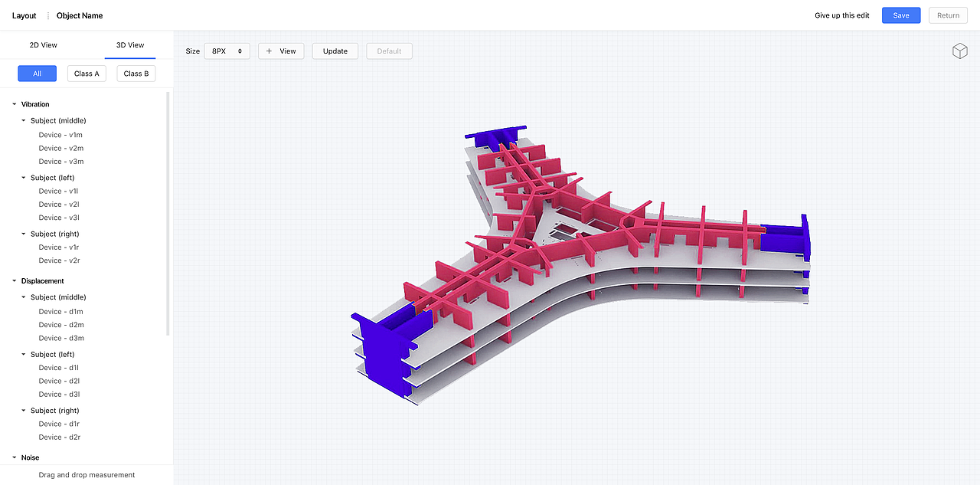Click the Update button
Viewport: 980px width, 485px height.
click(x=335, y=51)
